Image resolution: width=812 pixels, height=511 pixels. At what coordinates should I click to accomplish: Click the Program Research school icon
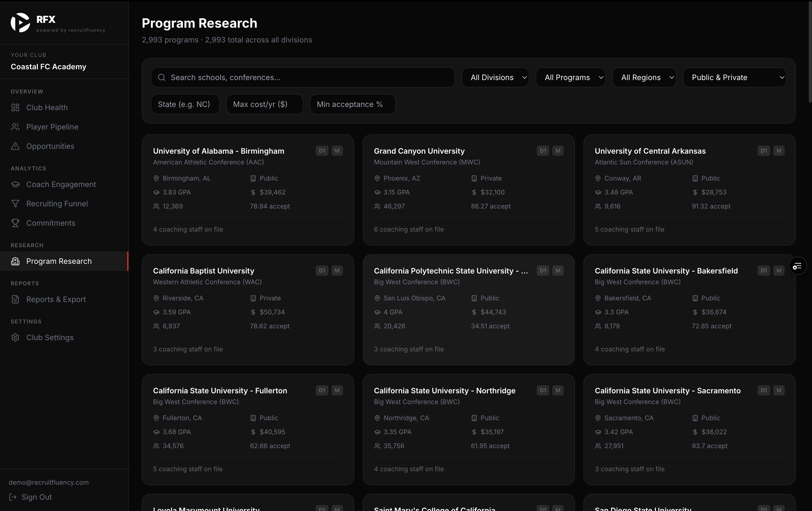click(x=15, y=261)
